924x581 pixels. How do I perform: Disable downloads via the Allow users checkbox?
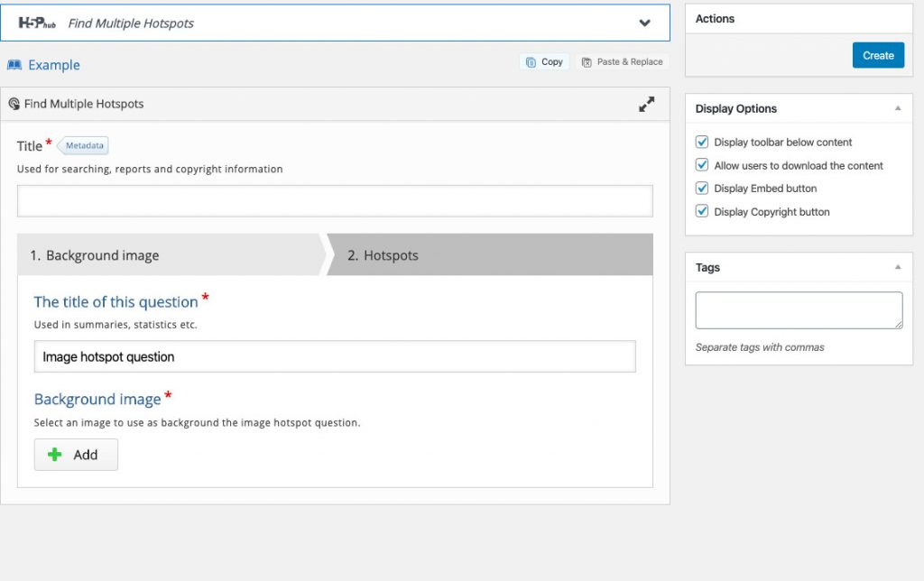point(702,165)
